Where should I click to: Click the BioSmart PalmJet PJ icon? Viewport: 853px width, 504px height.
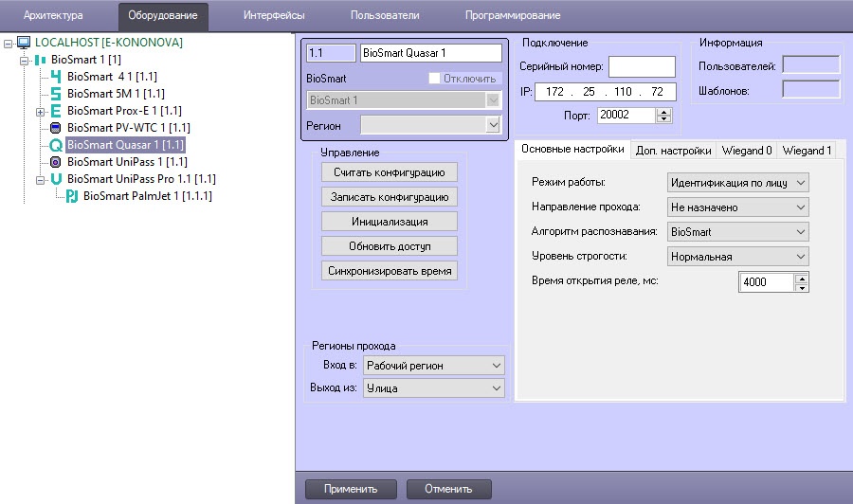coord(71,196)
